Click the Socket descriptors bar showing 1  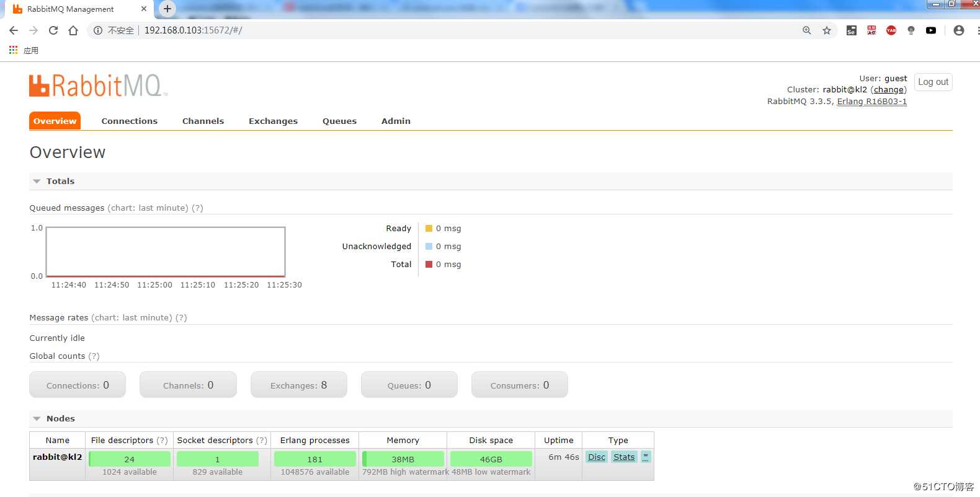pos(218,459)
